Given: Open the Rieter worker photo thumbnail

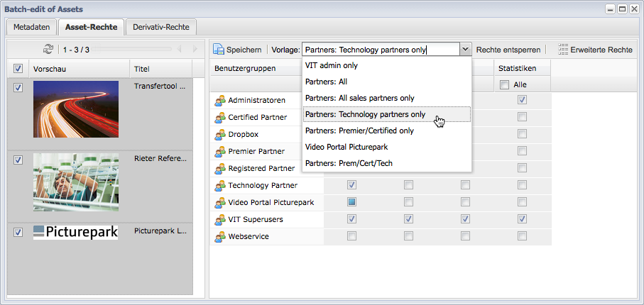Looking at the screenshot, I should coord(76,182).
